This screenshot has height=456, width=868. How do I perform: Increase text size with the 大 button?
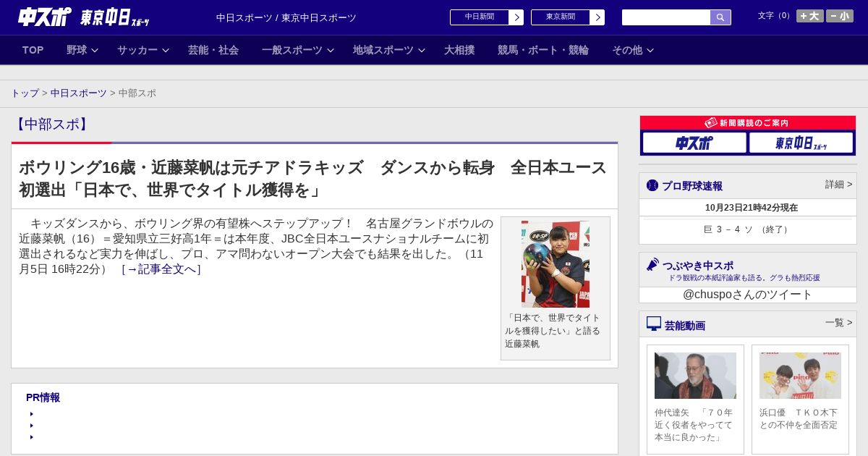810,16
